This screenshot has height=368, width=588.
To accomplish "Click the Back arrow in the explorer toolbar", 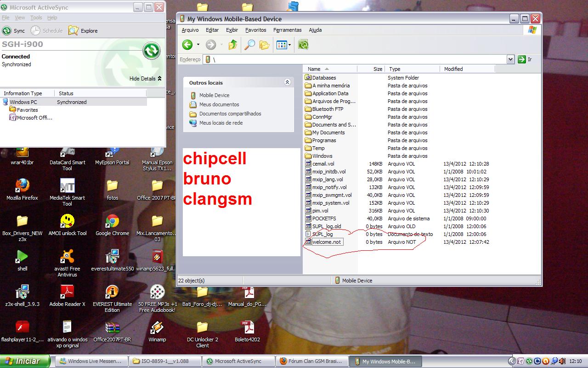I will pos(187,45).
